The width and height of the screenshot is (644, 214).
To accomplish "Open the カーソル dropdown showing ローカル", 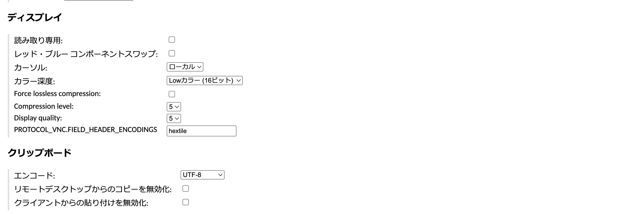I will 185,67.
